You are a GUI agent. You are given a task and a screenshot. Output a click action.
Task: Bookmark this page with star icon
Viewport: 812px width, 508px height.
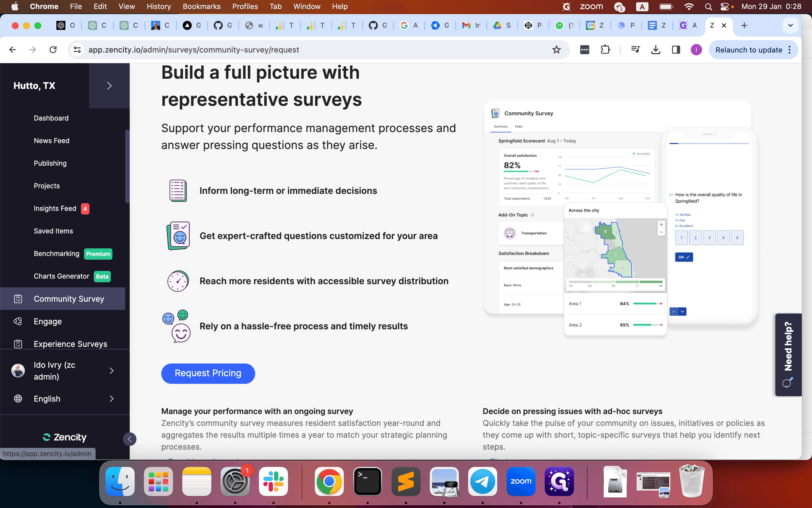click(x=556, y=50)
